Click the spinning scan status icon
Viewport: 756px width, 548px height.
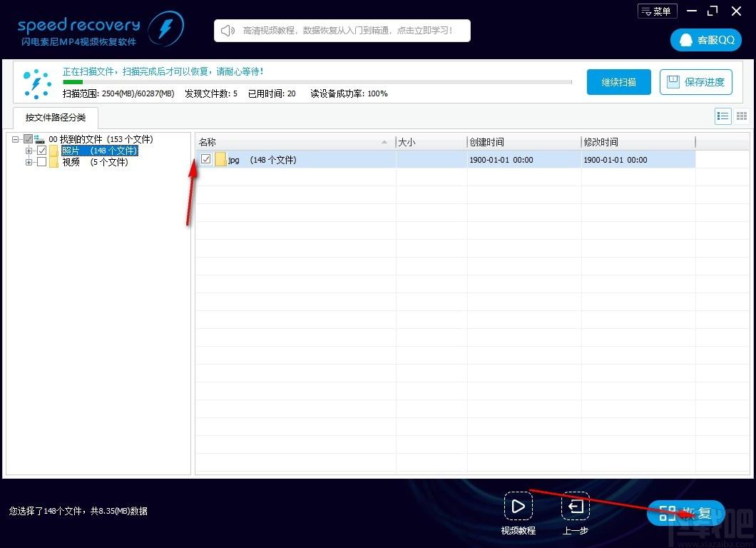(36, 83)
